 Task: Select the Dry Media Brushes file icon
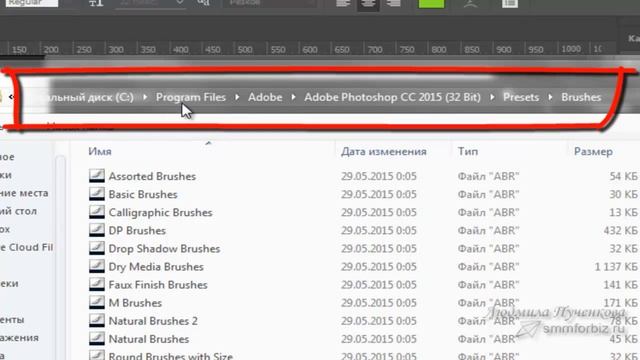pyautogui.click(x=97, y=267)
